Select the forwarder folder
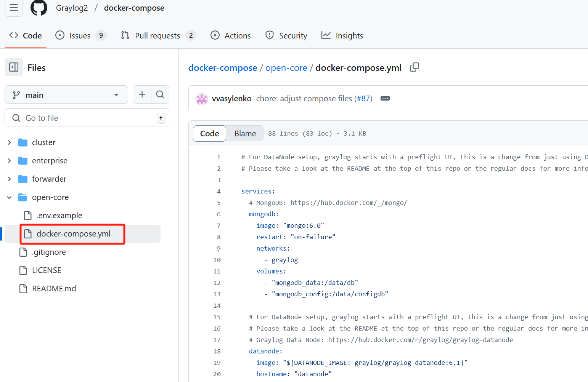Viewport: 588px width, 382px height. pyautogui.click(x=49, y=179)
